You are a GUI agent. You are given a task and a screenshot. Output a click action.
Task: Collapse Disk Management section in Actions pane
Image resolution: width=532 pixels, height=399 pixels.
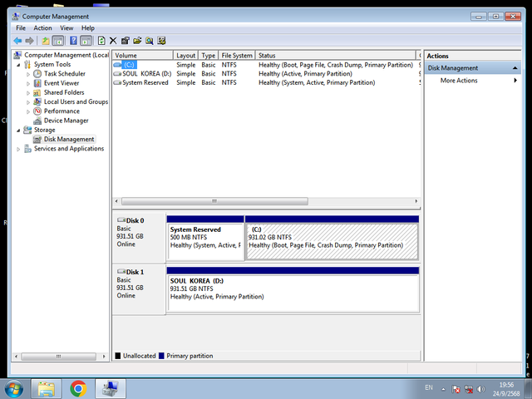coord(515,68)
